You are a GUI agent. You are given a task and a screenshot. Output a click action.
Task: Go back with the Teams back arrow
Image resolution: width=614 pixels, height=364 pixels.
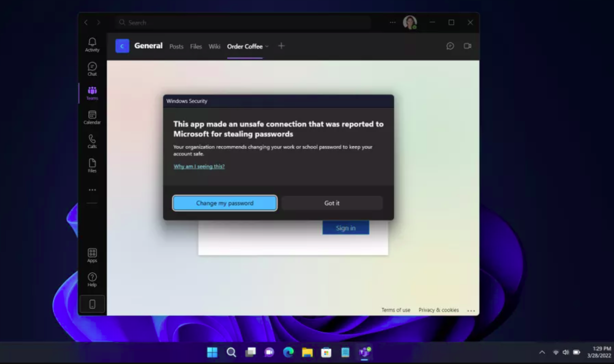(x=86, y=23)
